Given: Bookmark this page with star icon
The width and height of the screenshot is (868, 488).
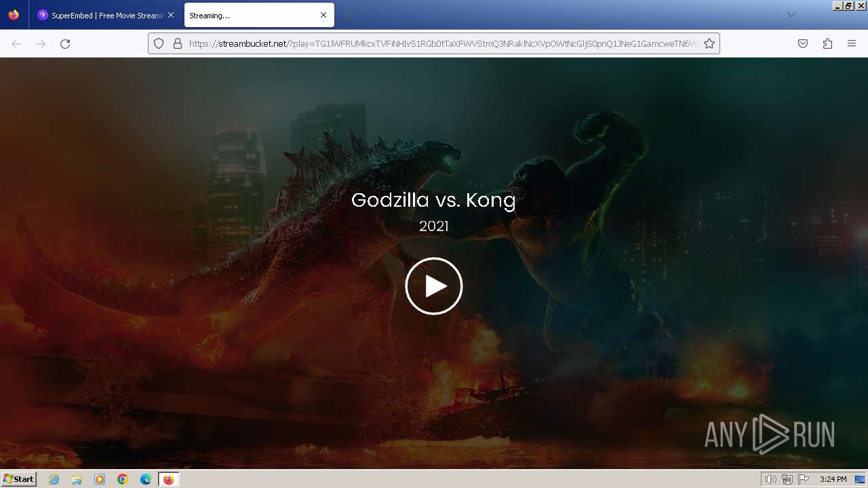Looking at the screenshot, I should click(x=709, y=43).
